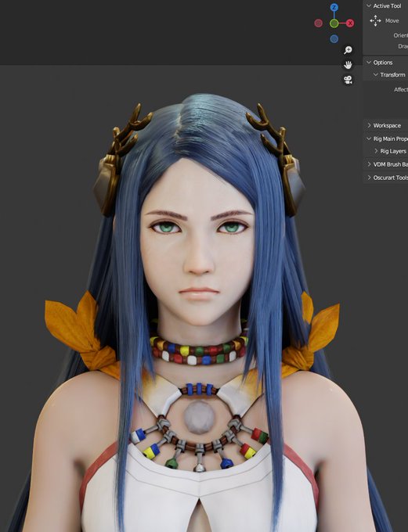Click the hand pan view icon
Image resolution: width=408 pixels, height=532 pixels.
(348, 65)
